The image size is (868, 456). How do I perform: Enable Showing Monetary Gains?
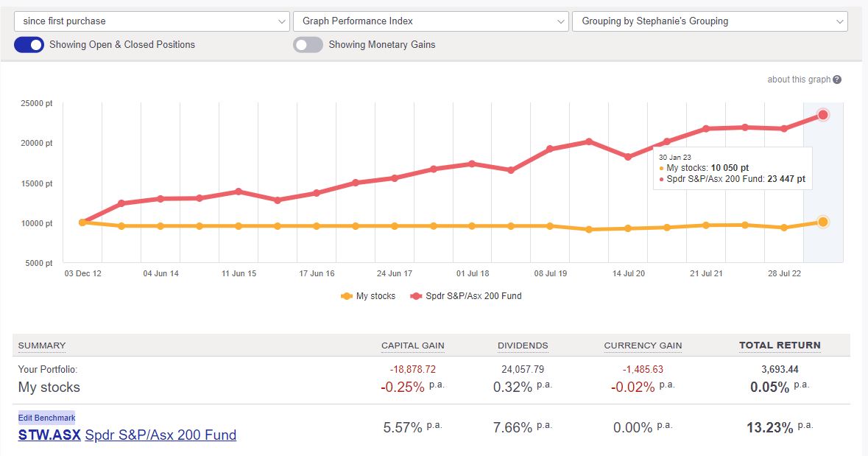(x=306, y=44)
